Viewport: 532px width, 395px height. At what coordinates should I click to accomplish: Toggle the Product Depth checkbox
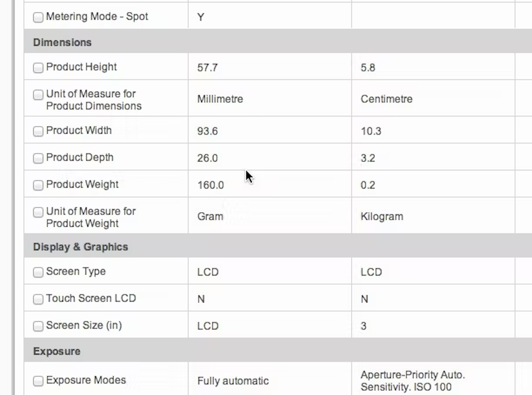click(x=38, y=158)
